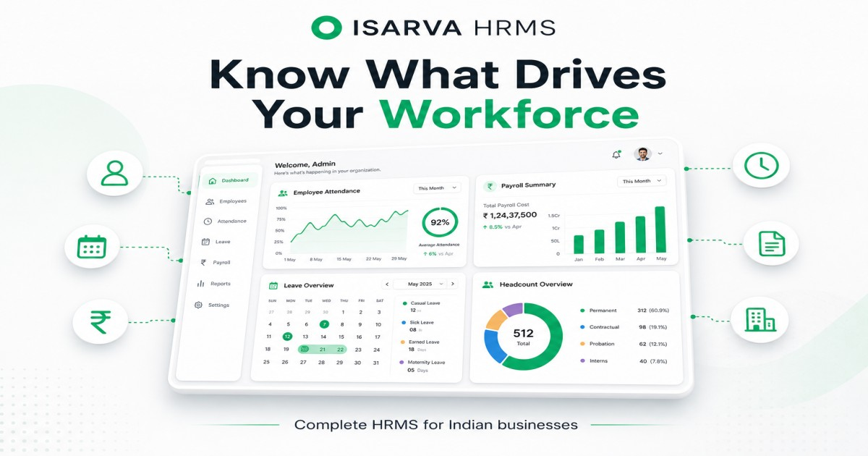
Task: Click Contractual 98 (19.1%) value
Action: pos(653,327)
